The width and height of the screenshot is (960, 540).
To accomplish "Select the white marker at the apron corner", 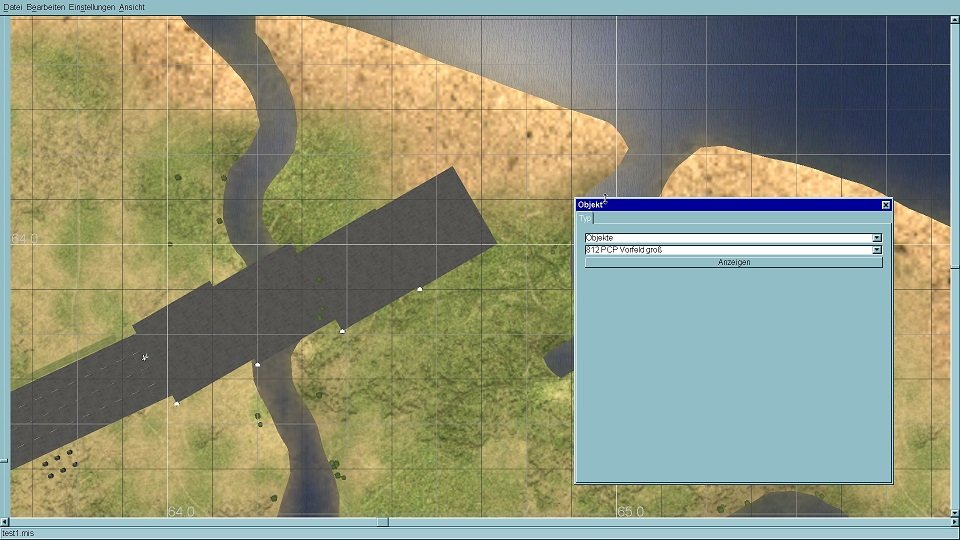I will (342, 331).
